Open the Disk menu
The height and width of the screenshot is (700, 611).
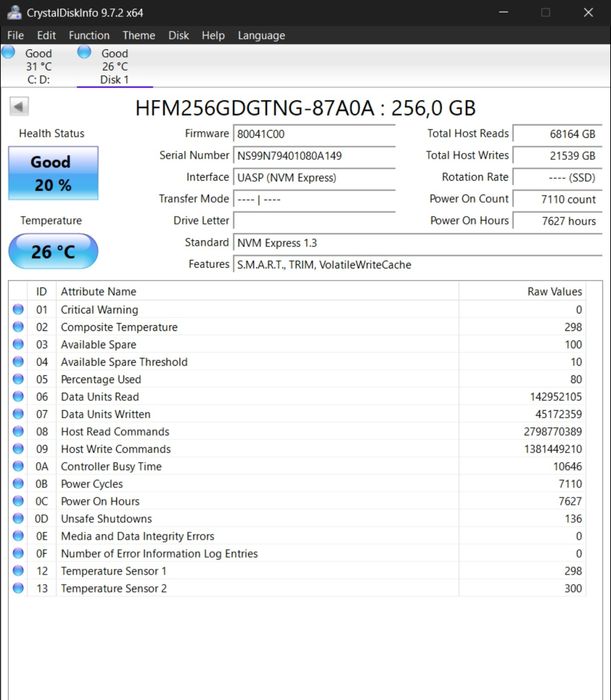pyautogui.click(x=179, y=35)
